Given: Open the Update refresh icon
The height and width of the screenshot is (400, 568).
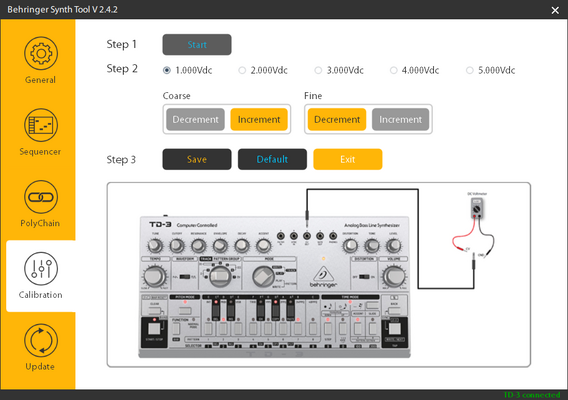Looking at the screenshot, I should click(x=41, y=340).
